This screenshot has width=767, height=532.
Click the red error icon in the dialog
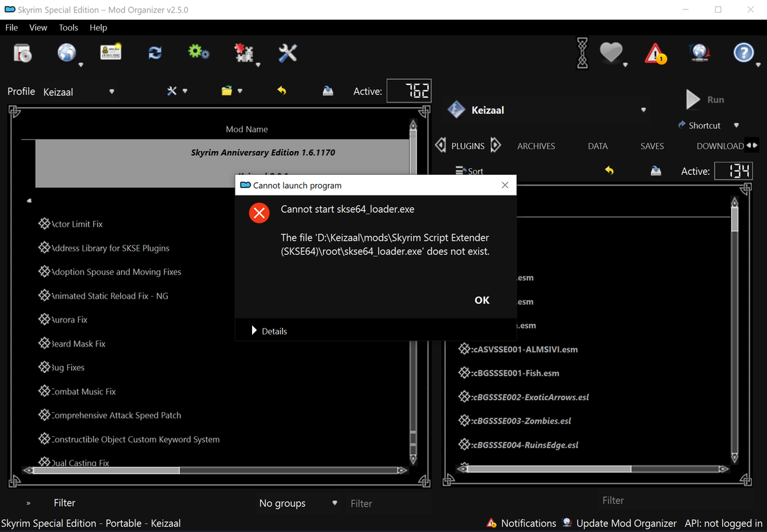[259, 213]
